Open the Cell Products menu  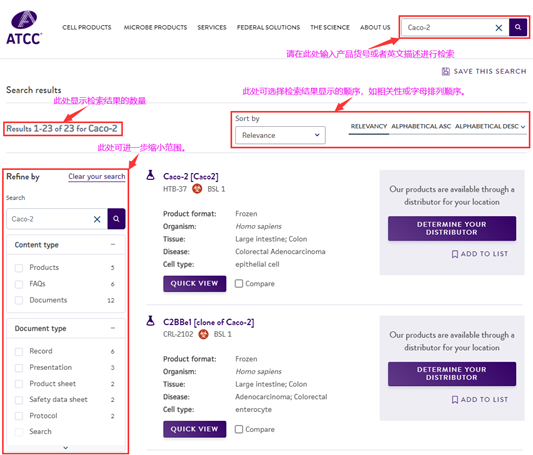coord(87,28)
